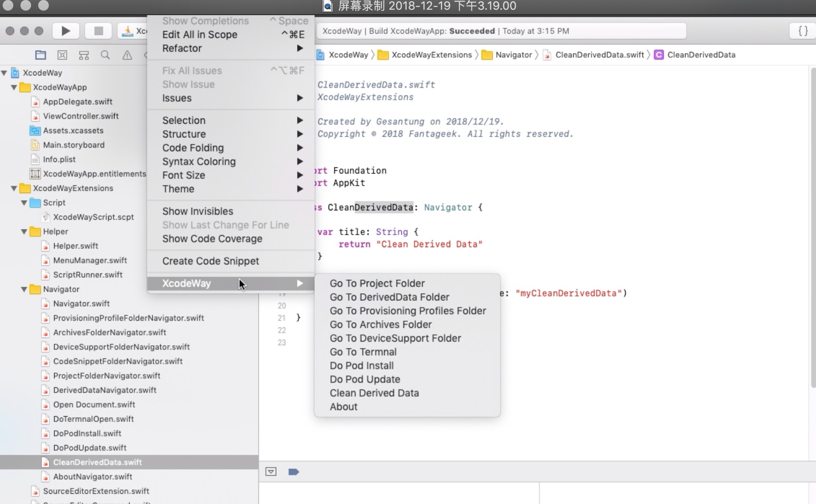Select Do Pod Update

click(407, 380)
